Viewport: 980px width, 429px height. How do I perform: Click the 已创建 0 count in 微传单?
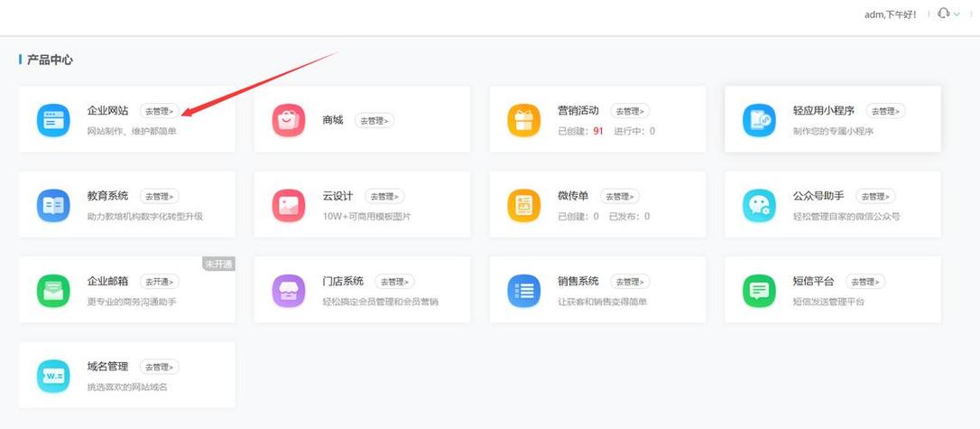[578, 217]
